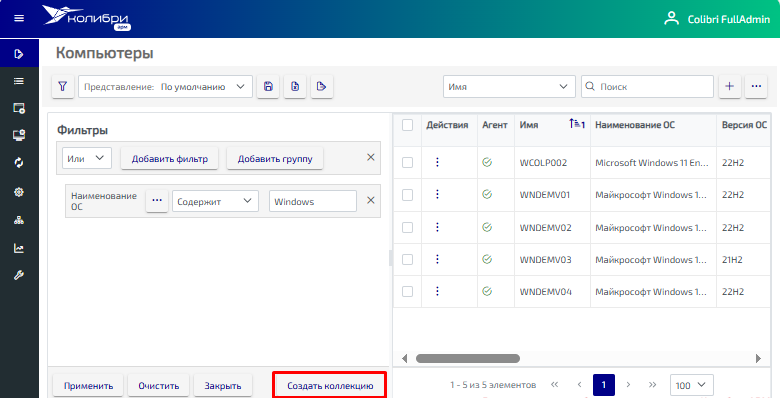Screen dimensions: 780x398
Task: Check the row checkbox for WCOLP002
Action: click(407, 162)
